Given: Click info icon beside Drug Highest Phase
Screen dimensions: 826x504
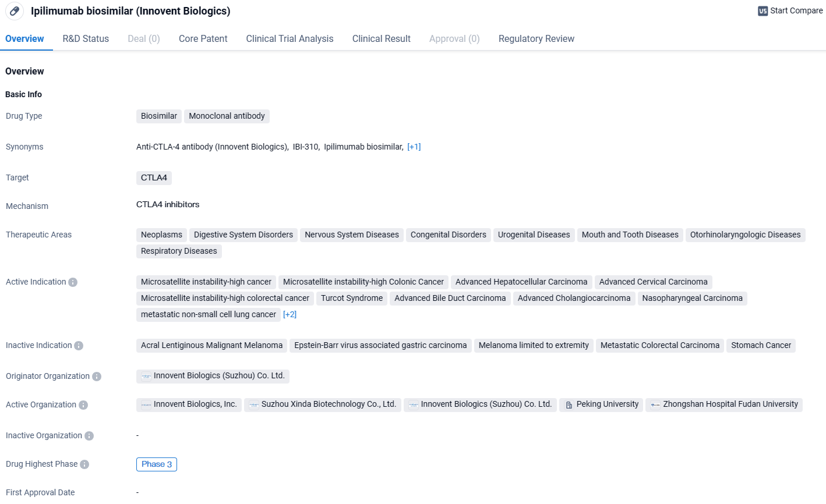Looking at the screenshot, I should [x=84, y=464].
